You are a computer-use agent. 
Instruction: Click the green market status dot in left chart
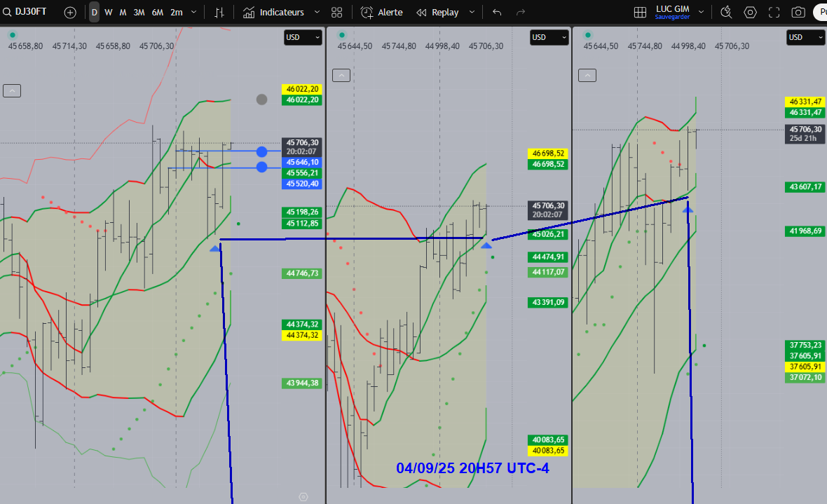12,35
